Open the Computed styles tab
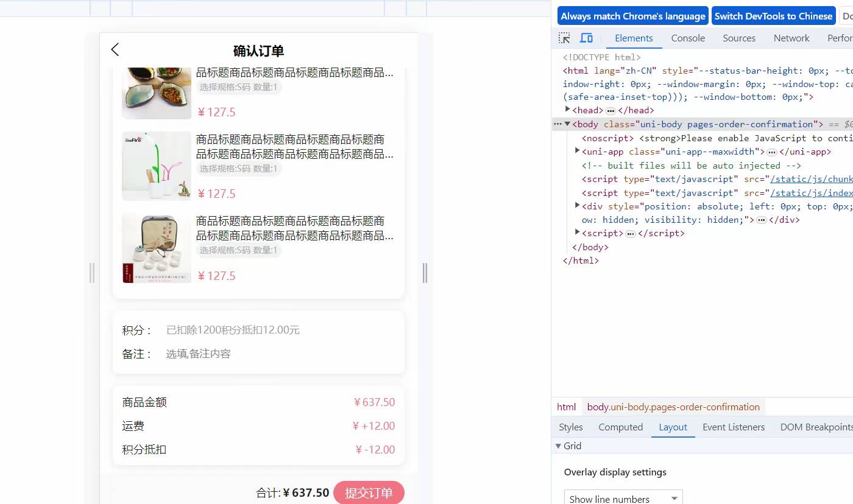 coord(620,427)
